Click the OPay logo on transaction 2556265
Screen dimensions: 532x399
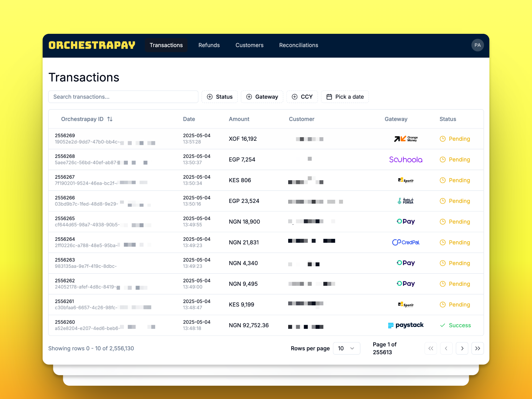[x=406, y=221]
